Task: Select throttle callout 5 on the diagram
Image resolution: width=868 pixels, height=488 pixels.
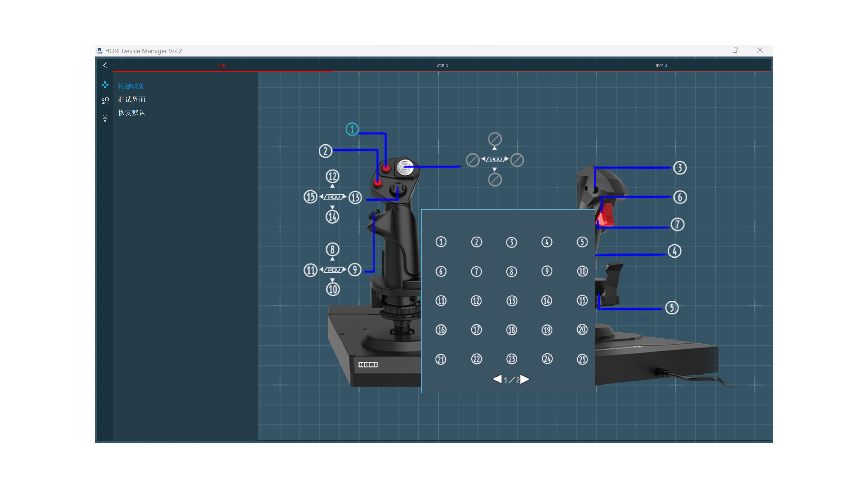Action: click(x=672, y=308)
